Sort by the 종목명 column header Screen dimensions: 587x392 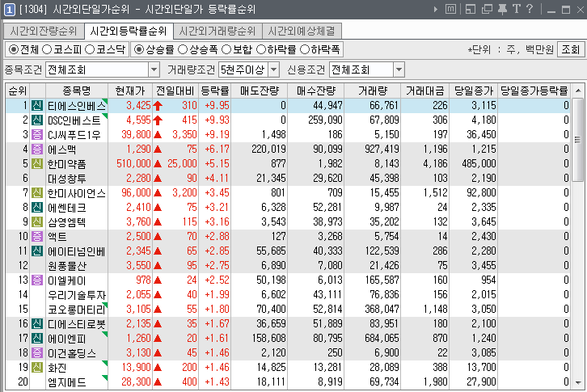[x=76, y=91]
